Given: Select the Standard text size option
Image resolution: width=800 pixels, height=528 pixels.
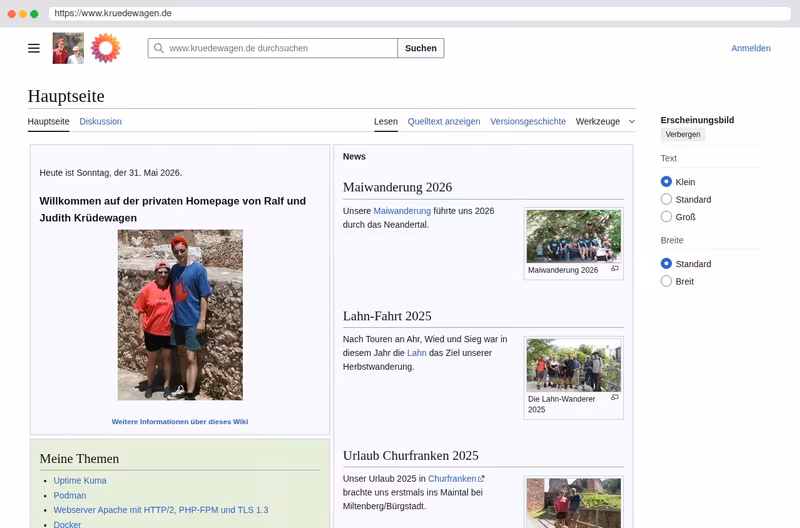Looking at the screenshot, I should pos(666,199).
